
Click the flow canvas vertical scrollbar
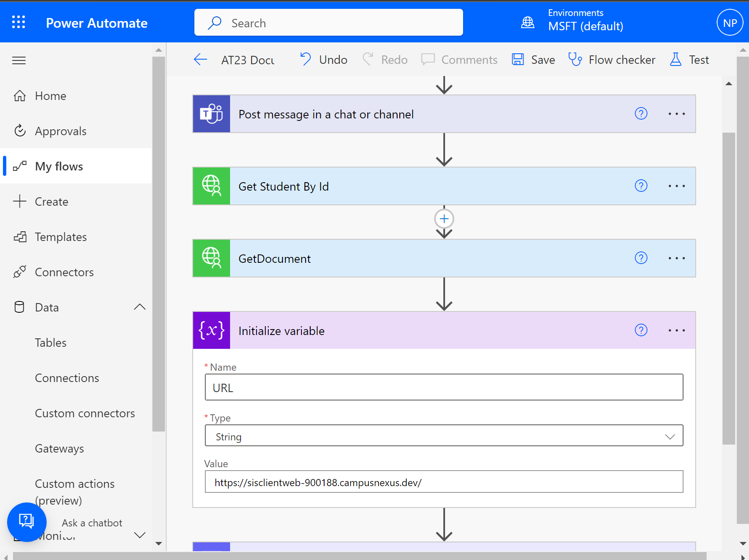click(x=729, y=288)
